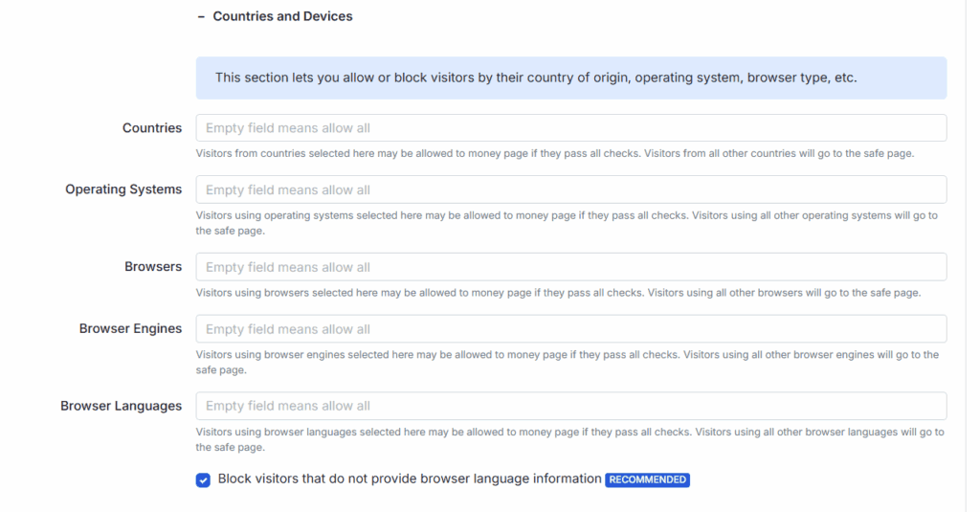Open the Browsers selection field

coord(570,267)
